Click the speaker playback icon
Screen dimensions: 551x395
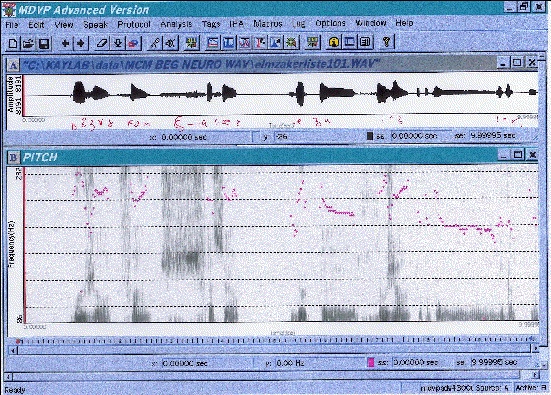pyautogui.click(x=170, y=43)
